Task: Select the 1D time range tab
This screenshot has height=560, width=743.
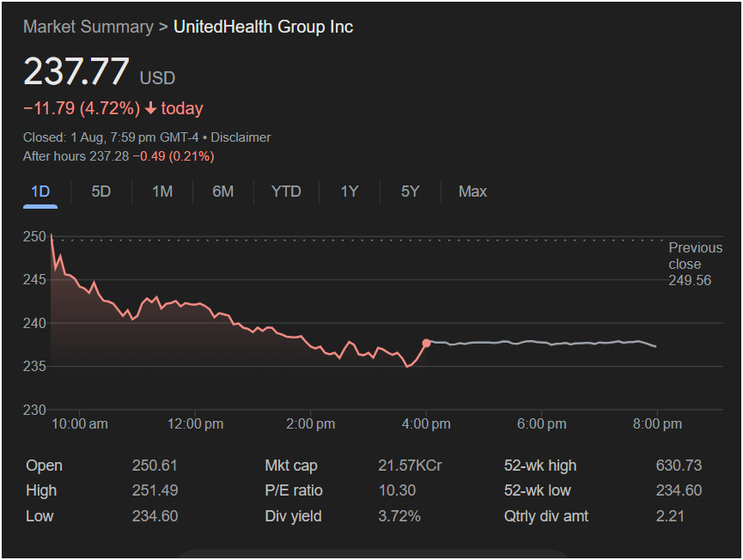Action: tap(40, 192)
